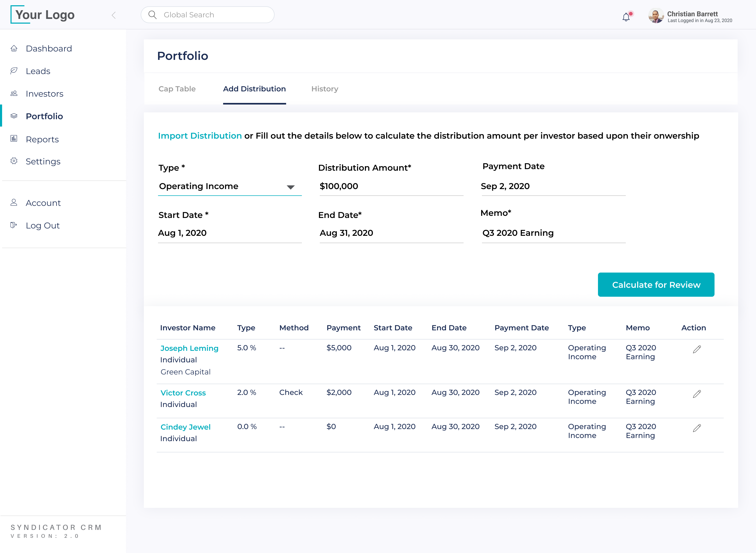Screen dimensions: 756x553
Task: Open the Type dropdown showing Operating Income
Action: pos(230,186)
